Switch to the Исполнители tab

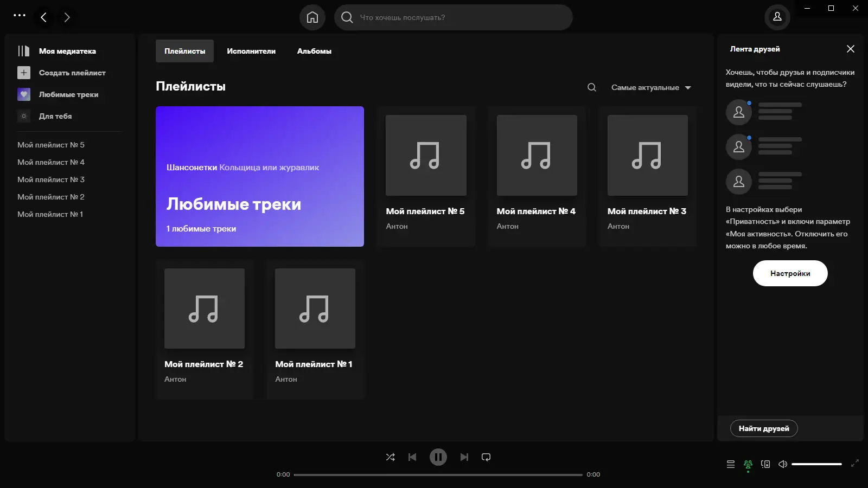click(x=251, y=51)
